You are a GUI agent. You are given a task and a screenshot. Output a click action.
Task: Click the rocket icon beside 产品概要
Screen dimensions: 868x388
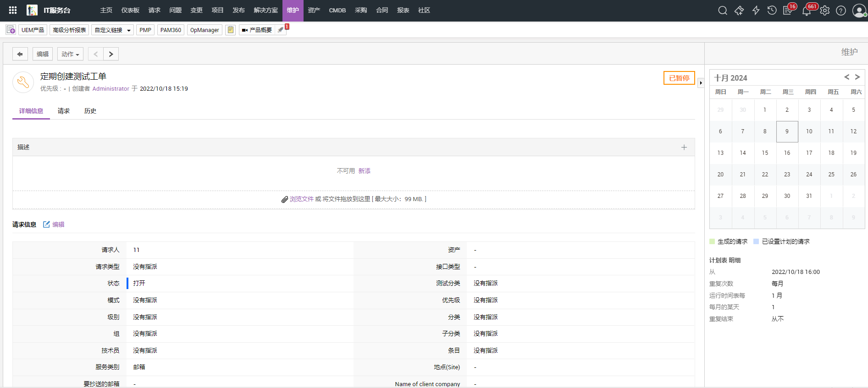pyautogui.click(x=281, y=30)
